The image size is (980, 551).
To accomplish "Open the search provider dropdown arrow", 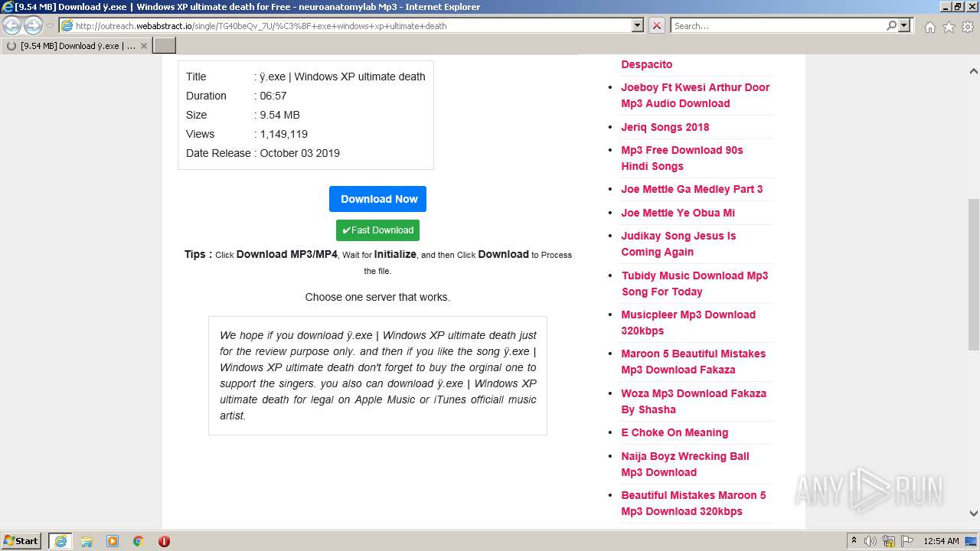I will (x=904, y=25).
